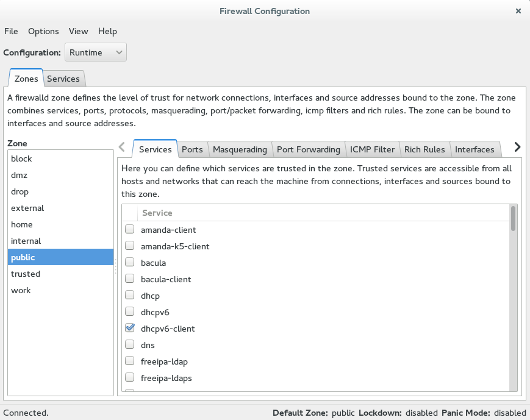Enable the dns service
530x420 pixels.
(129, 344)
